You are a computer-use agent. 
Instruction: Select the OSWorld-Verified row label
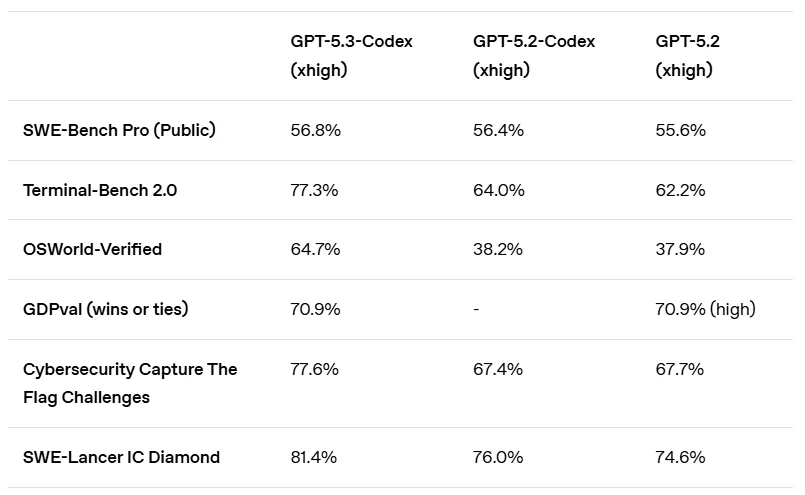click(92, 249)
